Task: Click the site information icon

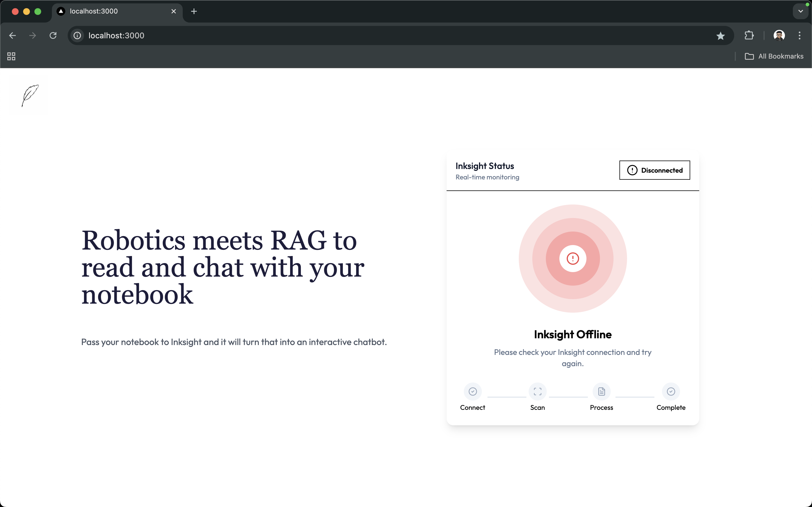Action: pyautogui.click(x=78, y=35)
